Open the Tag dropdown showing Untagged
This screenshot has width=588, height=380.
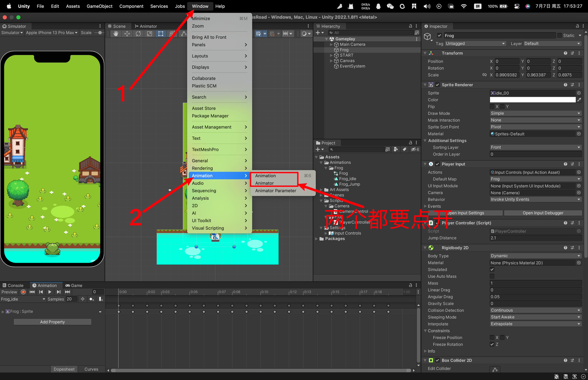476,43
